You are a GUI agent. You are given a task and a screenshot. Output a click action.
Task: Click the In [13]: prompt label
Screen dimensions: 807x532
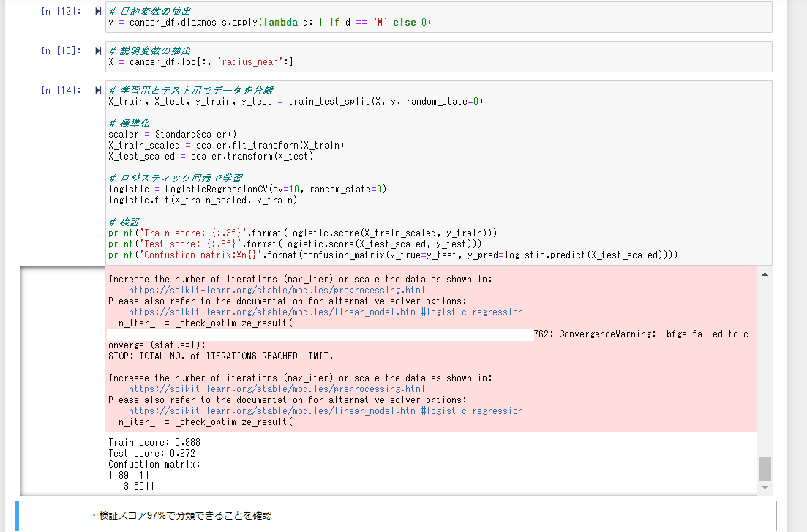[x=61, y=51]
